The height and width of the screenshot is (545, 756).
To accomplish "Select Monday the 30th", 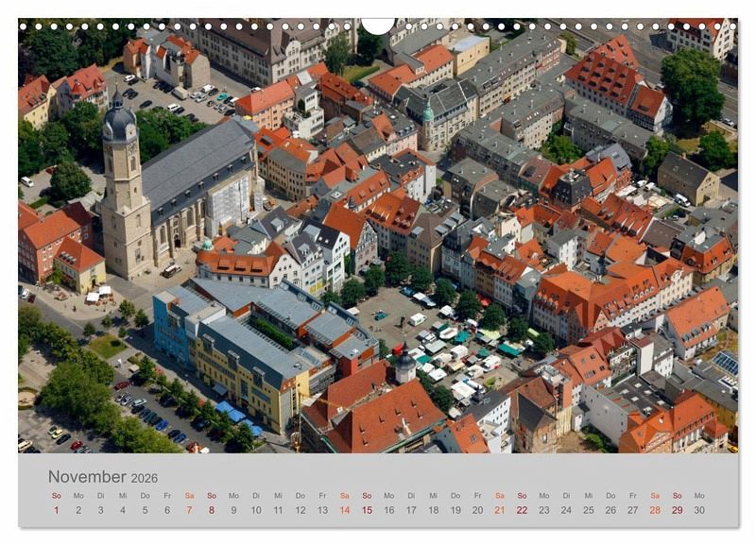I will click(x=699, y=510).
